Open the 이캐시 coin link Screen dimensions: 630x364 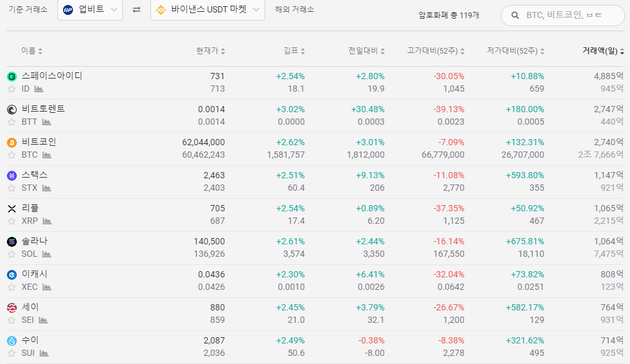pos(34,274)
